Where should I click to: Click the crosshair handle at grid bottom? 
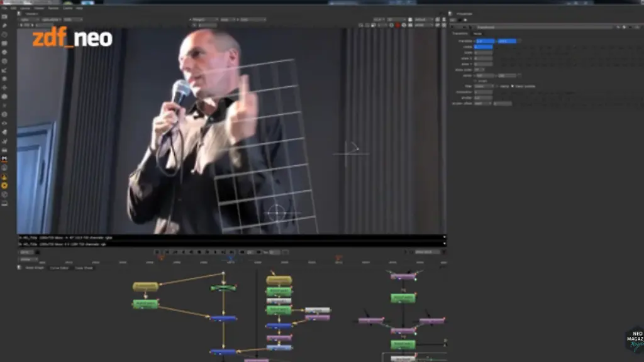pos(275,212)
